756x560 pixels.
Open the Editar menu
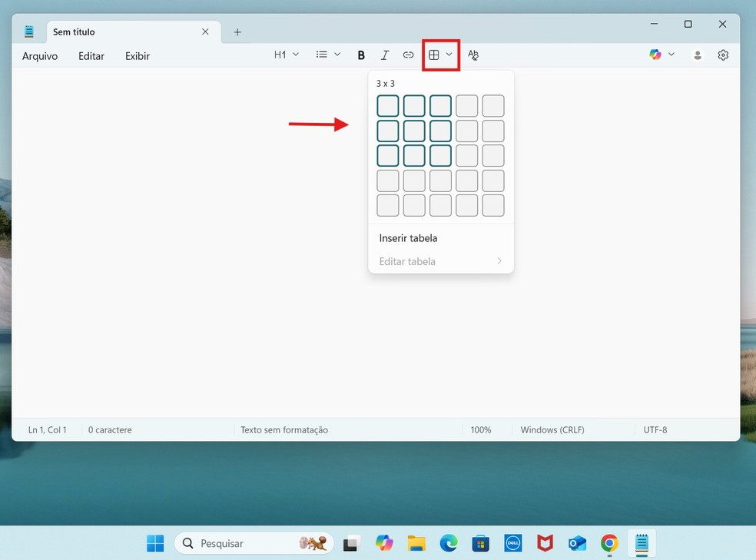click(x=91, y=56)
